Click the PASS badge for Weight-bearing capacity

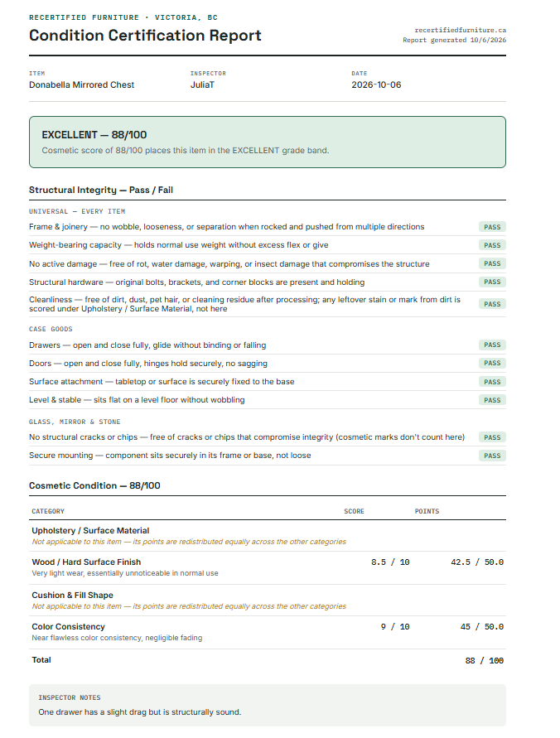[x=492, y=245]
